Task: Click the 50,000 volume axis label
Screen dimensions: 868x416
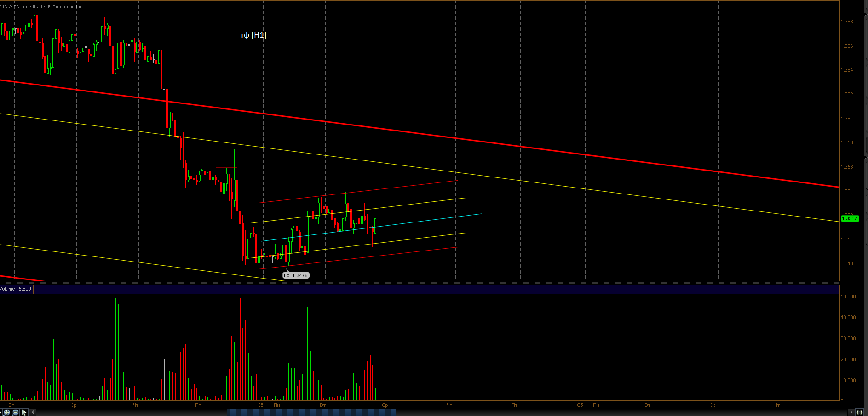Action: [x=848, y=296]
